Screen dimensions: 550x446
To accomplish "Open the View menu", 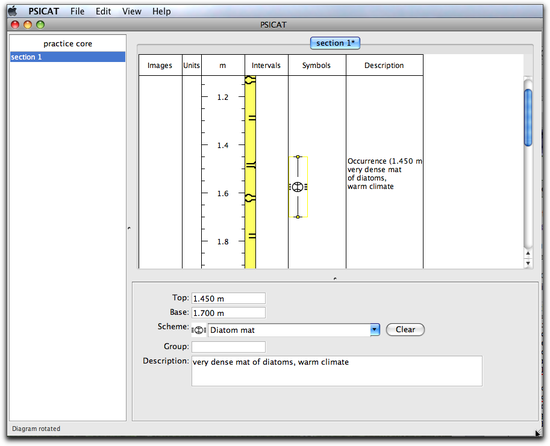I will [x=132, y=11].
